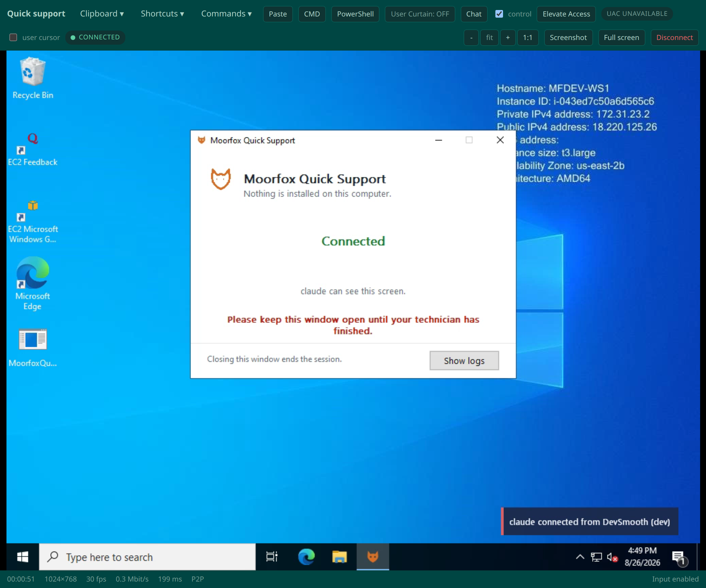Click the Hostname: MFDEV-WS1 desktop text

click(x=553, y=88)
